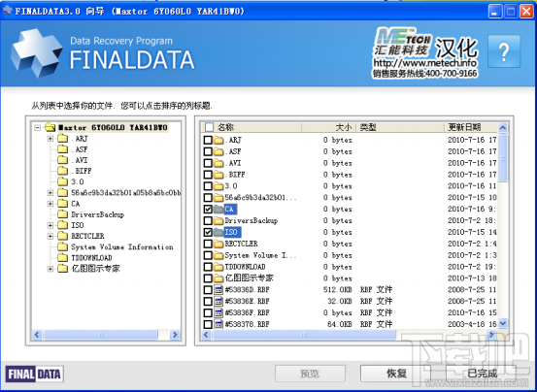The width and height of the screenshot is (537, 392).
Task: Check the .BIFF folder checkbox in list
Action: click(208, 175)
